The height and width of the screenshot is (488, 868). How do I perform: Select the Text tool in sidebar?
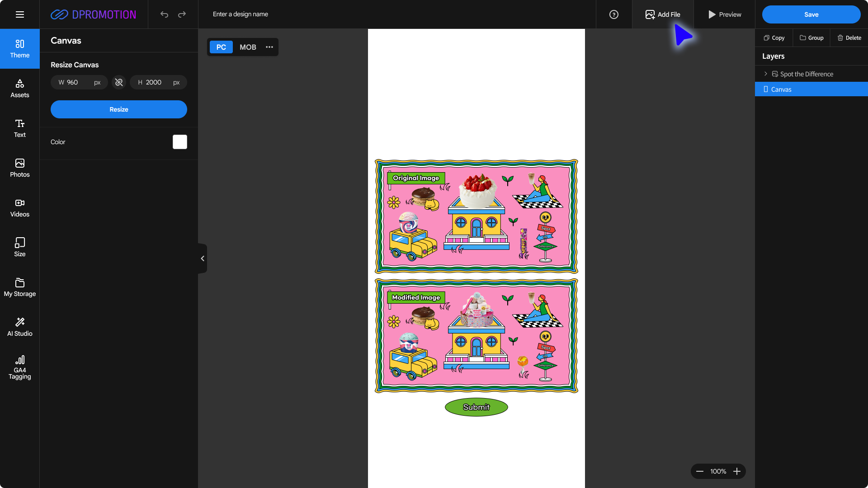click(20, 128)
